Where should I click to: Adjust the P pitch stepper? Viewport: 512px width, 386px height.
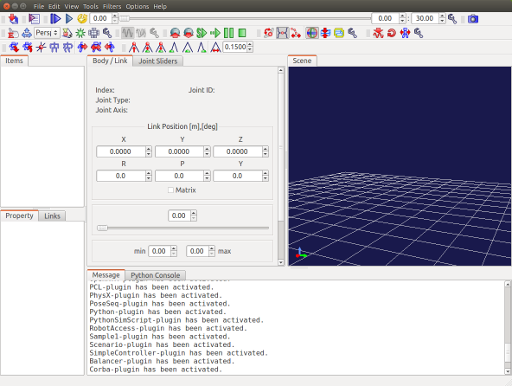point(207,176)
